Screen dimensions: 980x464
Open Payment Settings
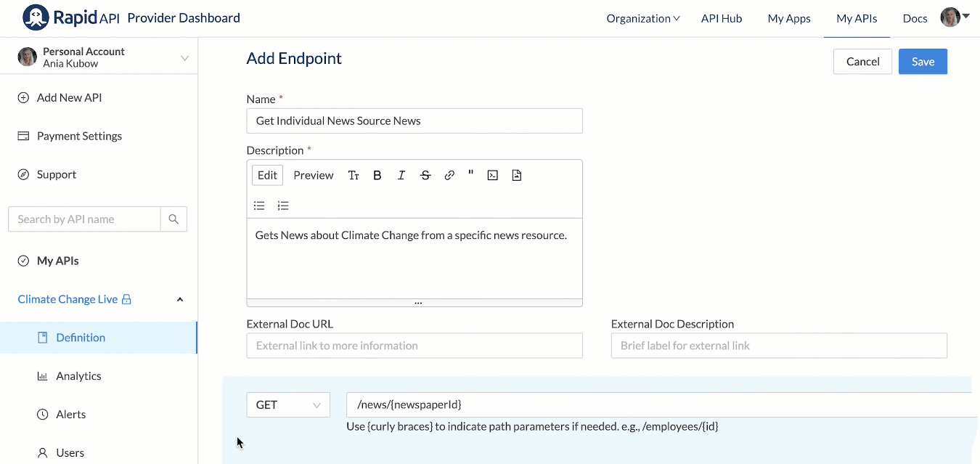[x=79, y=136]
